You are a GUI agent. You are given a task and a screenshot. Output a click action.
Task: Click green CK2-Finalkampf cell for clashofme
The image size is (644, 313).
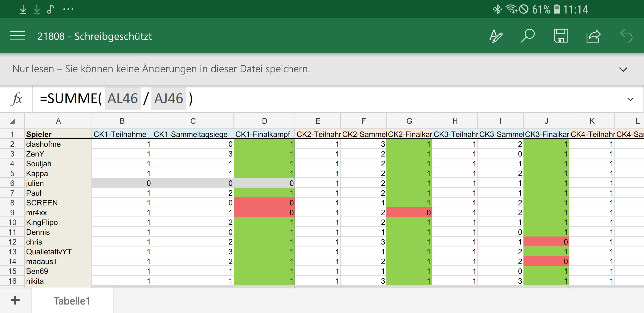click(x=409, y=144)
